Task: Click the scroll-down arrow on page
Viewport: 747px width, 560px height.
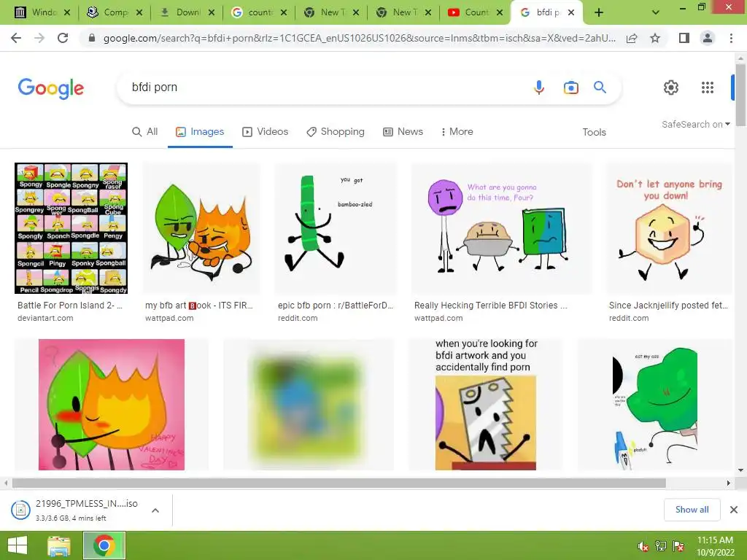Action: [740, 470]
